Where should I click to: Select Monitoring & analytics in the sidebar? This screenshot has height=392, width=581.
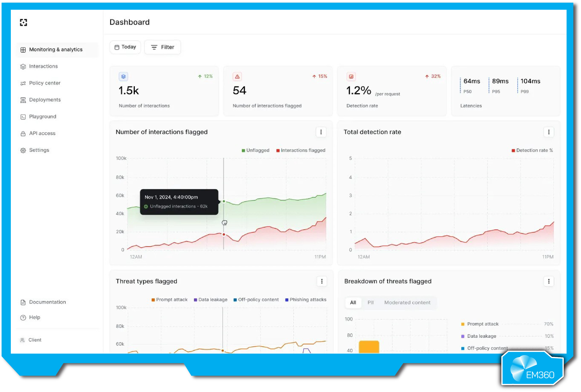coord(56,50)
